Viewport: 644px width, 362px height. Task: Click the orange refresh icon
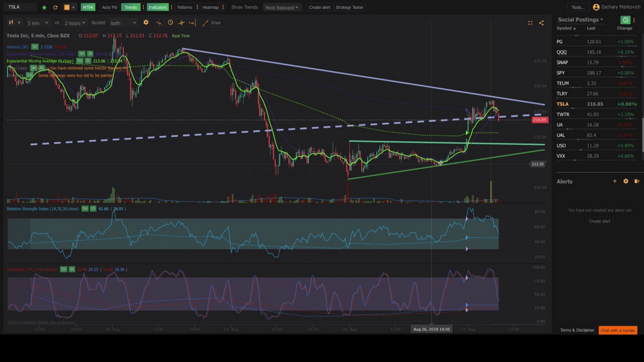[x=55, y=8]
